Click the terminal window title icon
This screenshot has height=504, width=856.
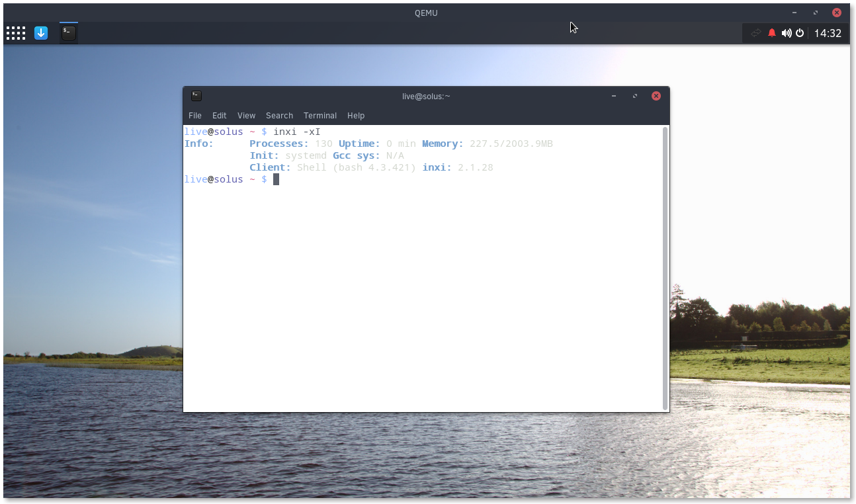click(196, 96)
